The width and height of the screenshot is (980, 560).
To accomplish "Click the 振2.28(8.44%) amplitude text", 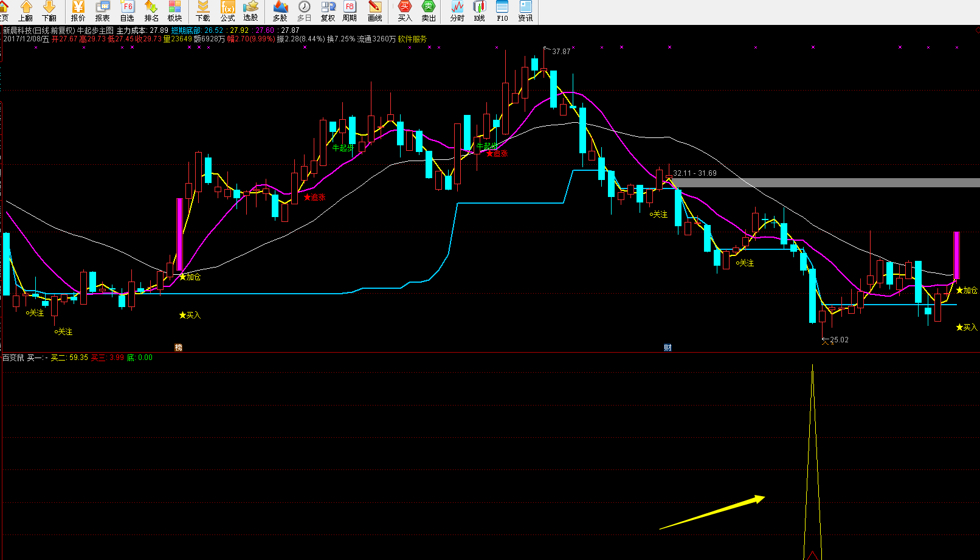I will (301, 39).
